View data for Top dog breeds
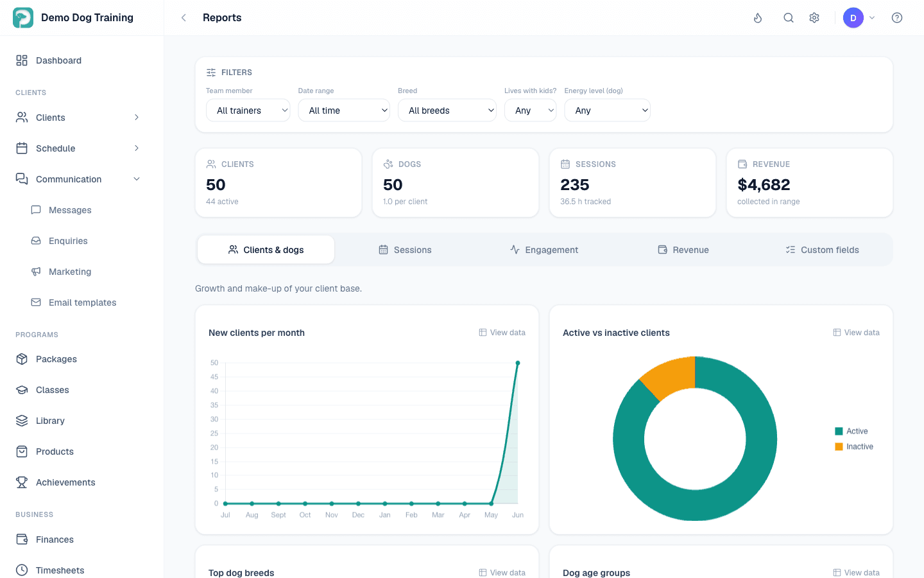The image size is (924, 578). click(502, 572)
